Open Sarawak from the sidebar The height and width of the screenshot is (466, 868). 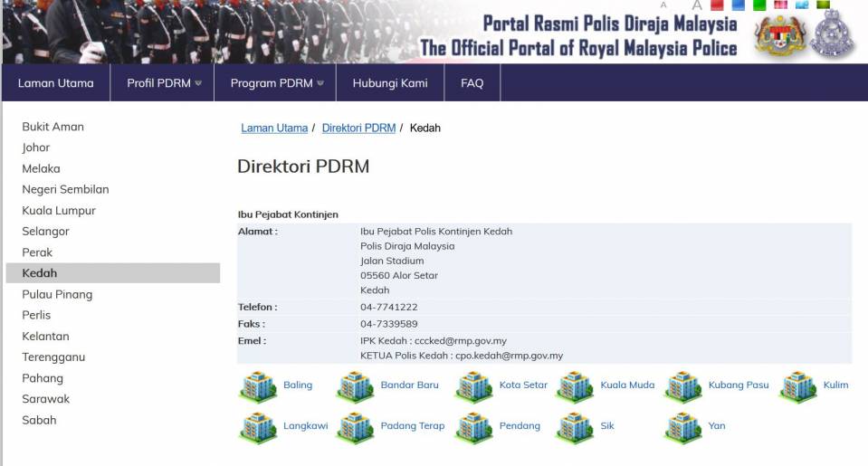point(46,399)
